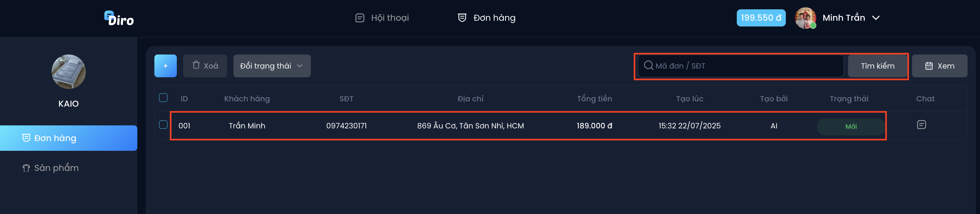This screenshot has width=980, height=214.
Task: Click the Diro logo
Action: pyautogui.click(x=119, y=18)
